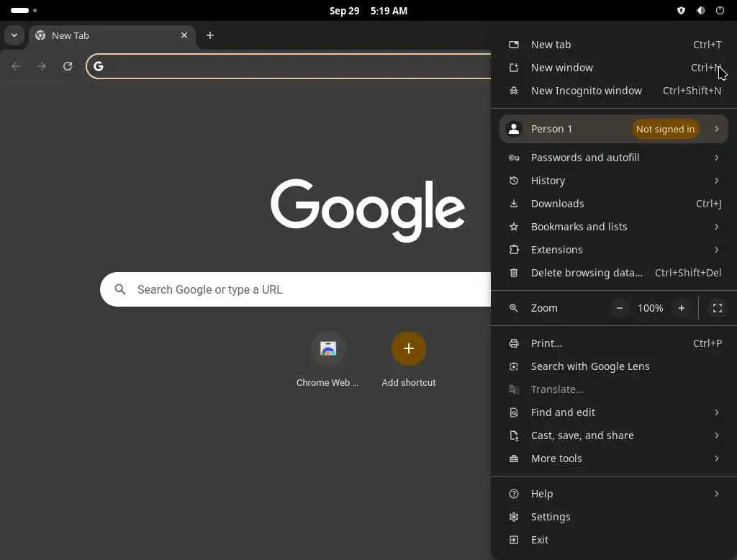
Task: Click the Activities pill indicator
Action: (x=19, y=10)
